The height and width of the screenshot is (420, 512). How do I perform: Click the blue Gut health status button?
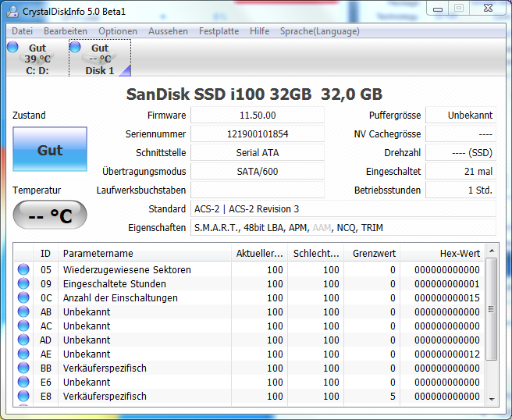tap(50, 149)
